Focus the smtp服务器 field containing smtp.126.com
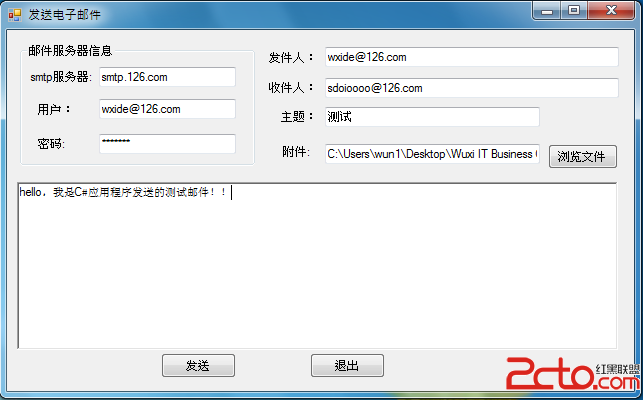This screenshot has height=400, width=643. point(167,77)
